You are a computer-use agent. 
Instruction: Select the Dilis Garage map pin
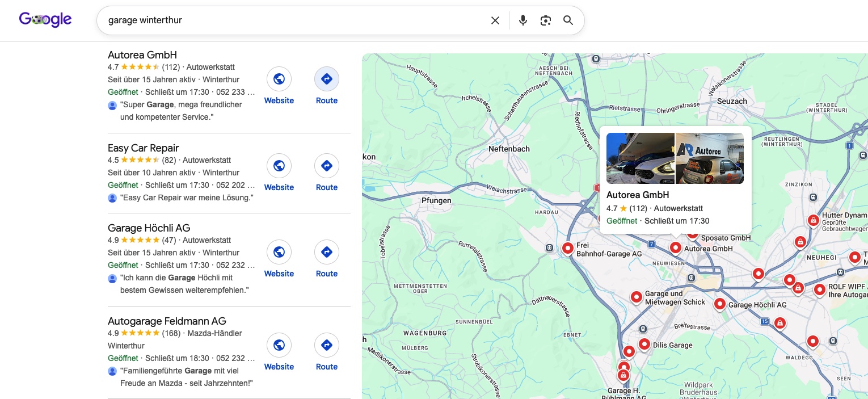(644, 344)
